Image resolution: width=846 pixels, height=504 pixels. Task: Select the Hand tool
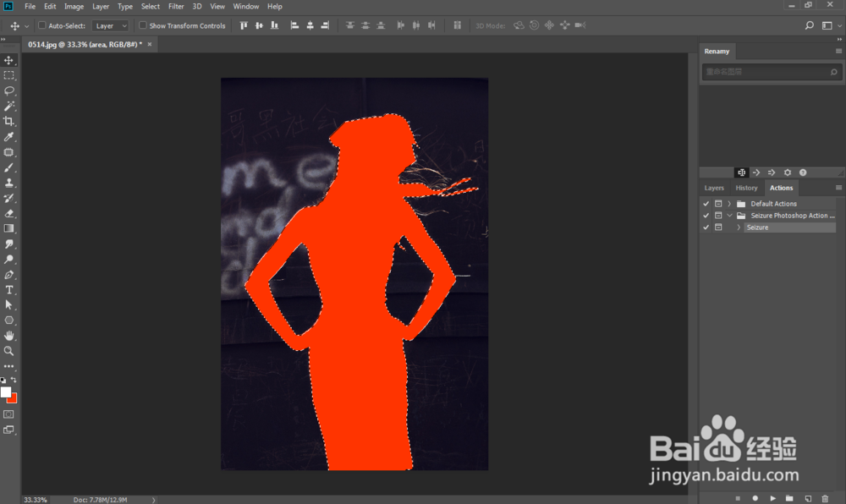coord(8,335)
